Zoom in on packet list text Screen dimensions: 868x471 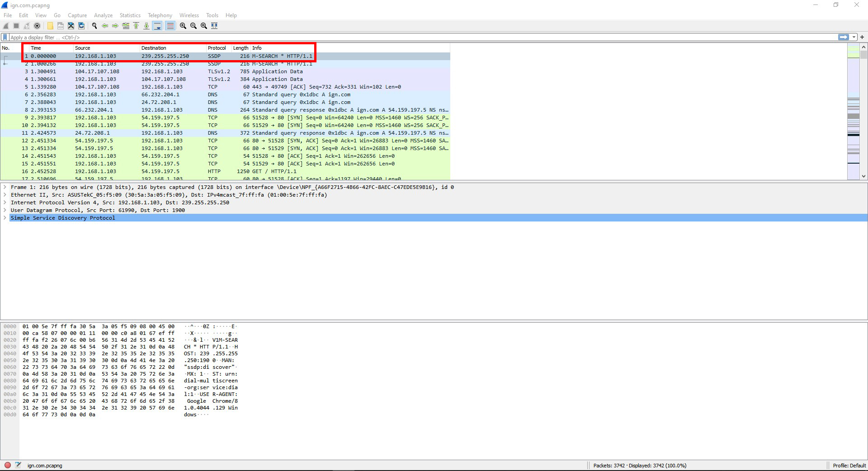point(183,26)
